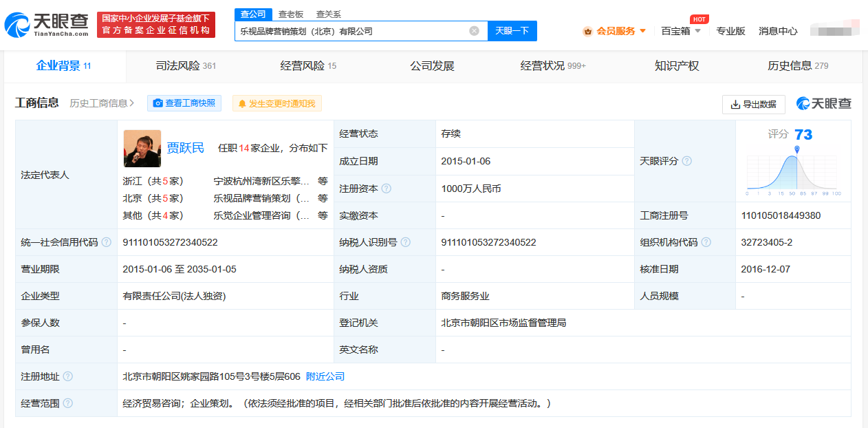The width and height of the screenshot is (868, 428).
Task: Click the 发生变更时通知我 button
Action: 276,103
